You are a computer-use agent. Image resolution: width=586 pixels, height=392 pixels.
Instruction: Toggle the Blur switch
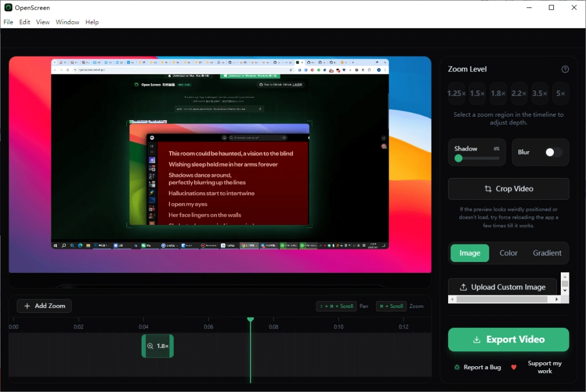[553, 152]
